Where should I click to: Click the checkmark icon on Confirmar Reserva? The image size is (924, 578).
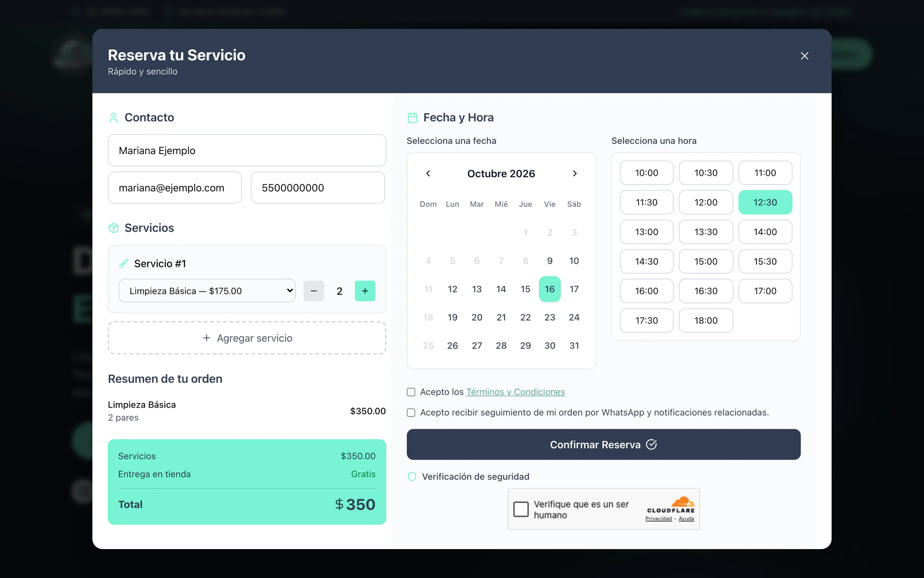click(651, 444)
